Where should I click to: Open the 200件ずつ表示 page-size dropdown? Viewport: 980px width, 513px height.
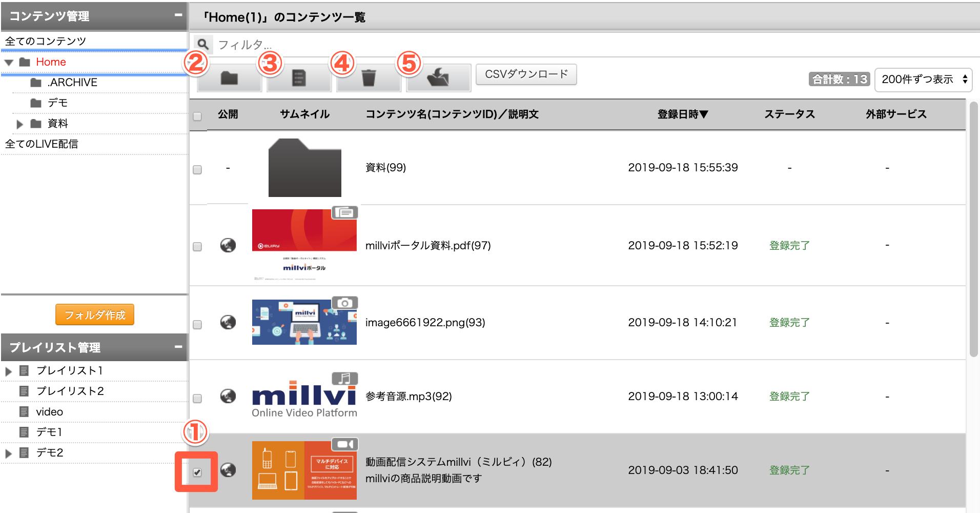point(924,80)
